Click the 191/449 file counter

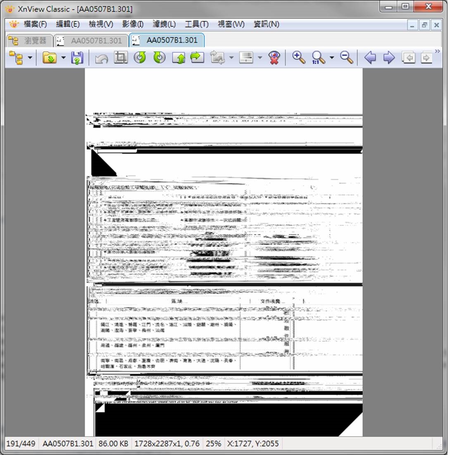tap(21, 443)
